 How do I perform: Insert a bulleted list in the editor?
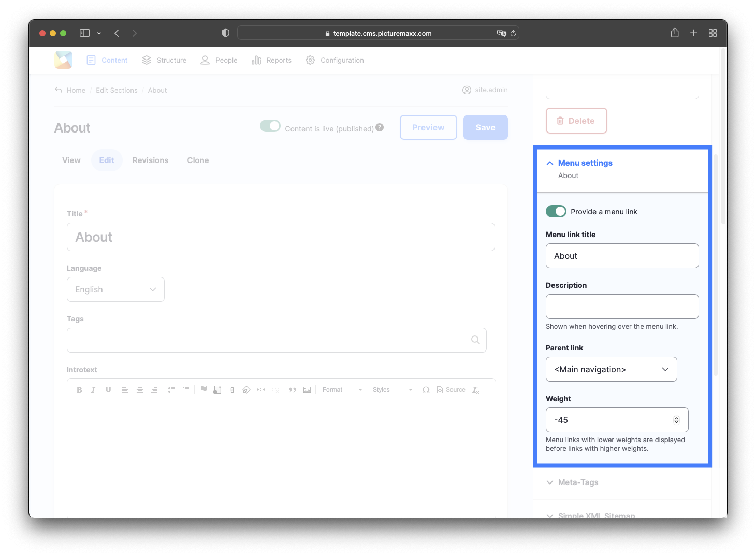[x=171, y=389]
